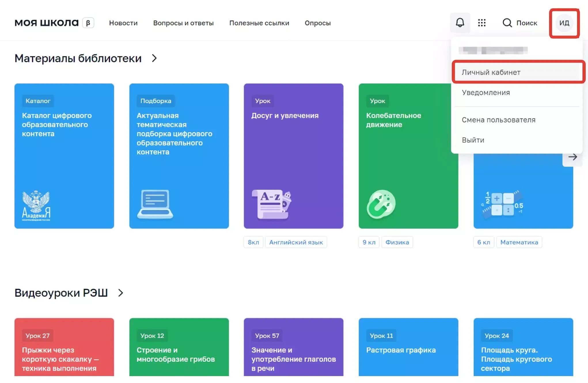Click the laptop illustration on Подборка card

155,204
